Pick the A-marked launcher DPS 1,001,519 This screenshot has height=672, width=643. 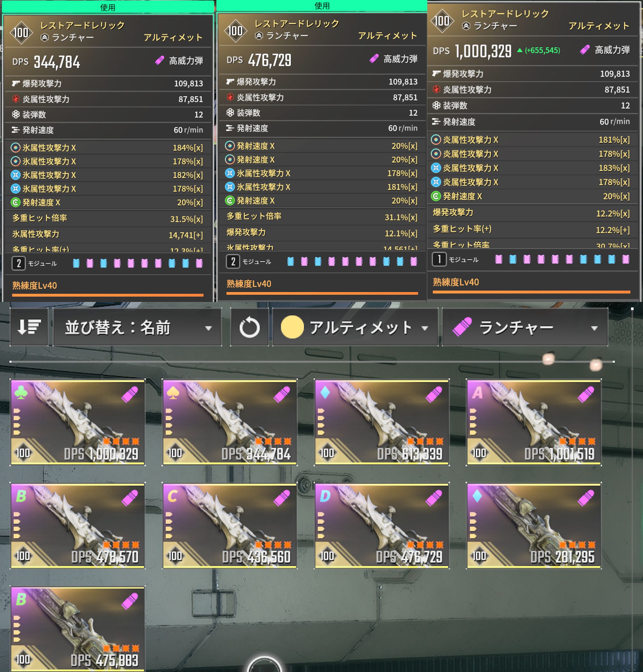tap(534, 422)
